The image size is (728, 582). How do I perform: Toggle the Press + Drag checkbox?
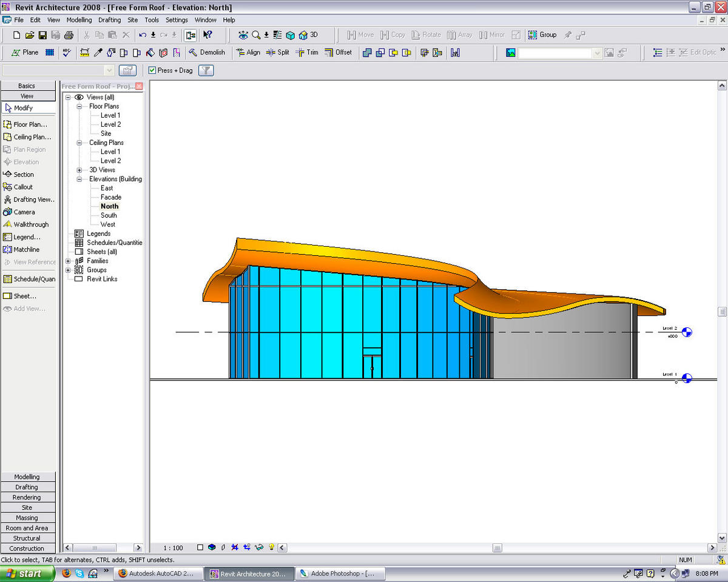coord(152,70)
